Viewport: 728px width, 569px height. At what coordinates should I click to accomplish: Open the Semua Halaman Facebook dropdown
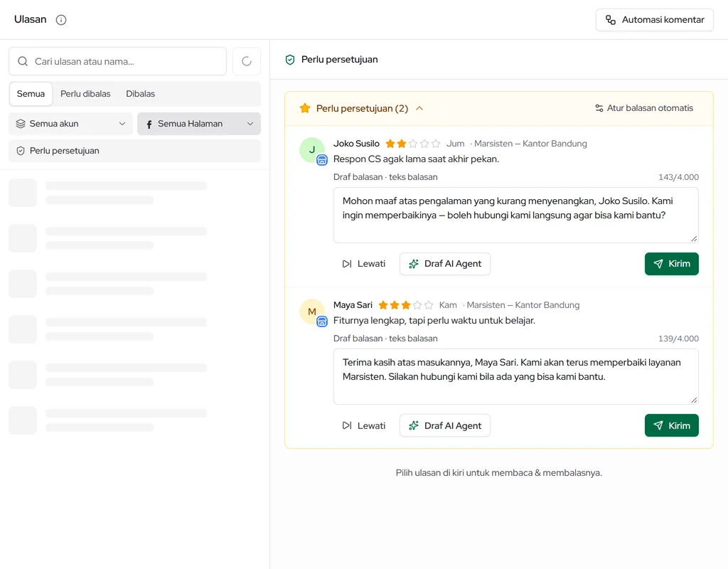click(x=199, y=124)
